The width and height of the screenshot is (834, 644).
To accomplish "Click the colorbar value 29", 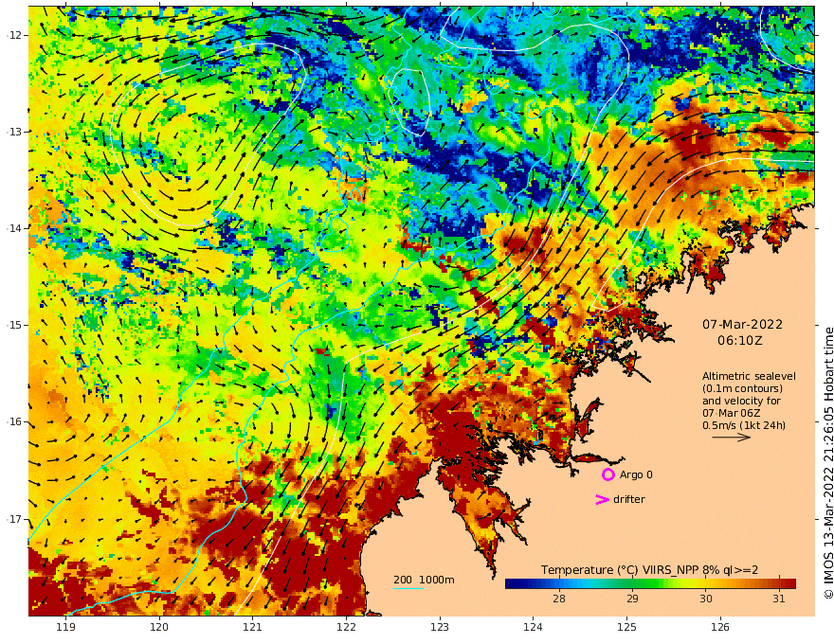I will (x=632, y=599).
